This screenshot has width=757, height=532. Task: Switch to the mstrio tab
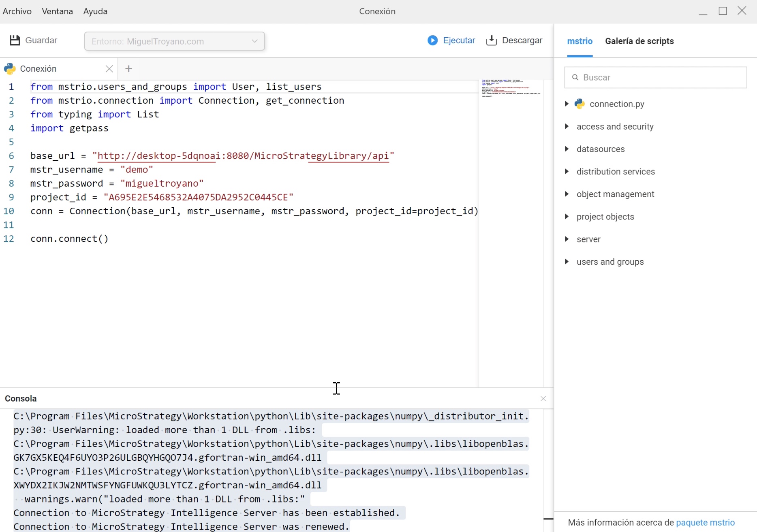coord(580,41)
